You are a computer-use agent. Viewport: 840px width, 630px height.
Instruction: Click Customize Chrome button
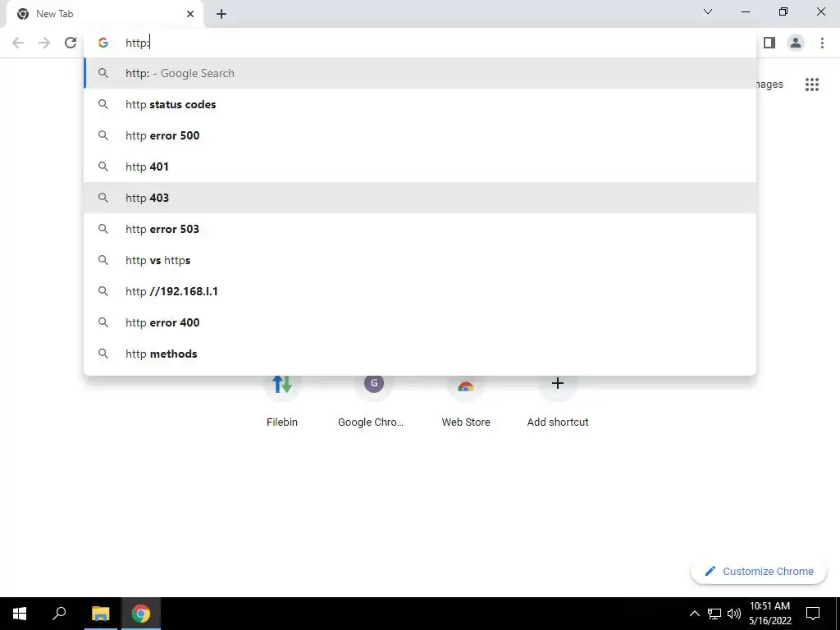coord(759,572)
